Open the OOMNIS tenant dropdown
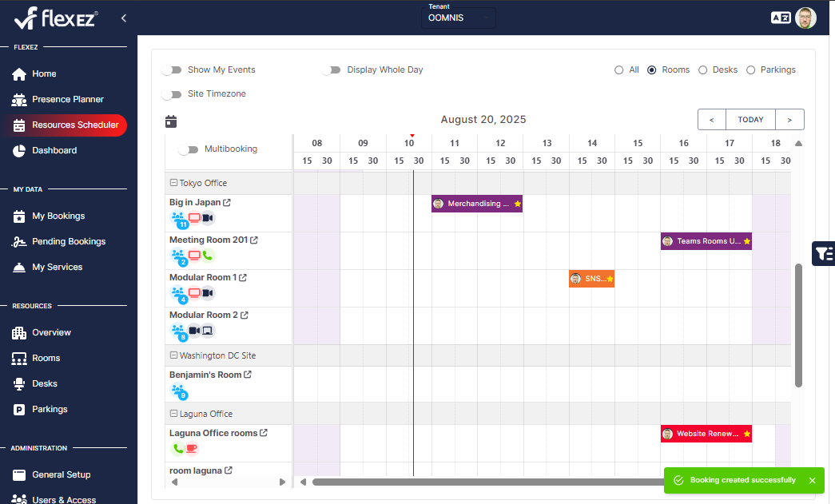 (x=459, y=17)
